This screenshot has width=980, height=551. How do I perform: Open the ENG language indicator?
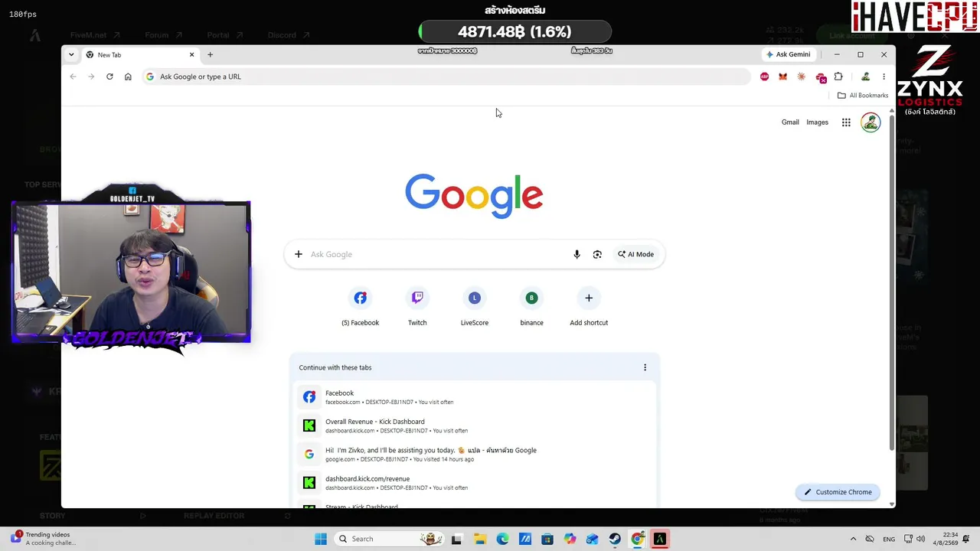click(x=889, y=539)
